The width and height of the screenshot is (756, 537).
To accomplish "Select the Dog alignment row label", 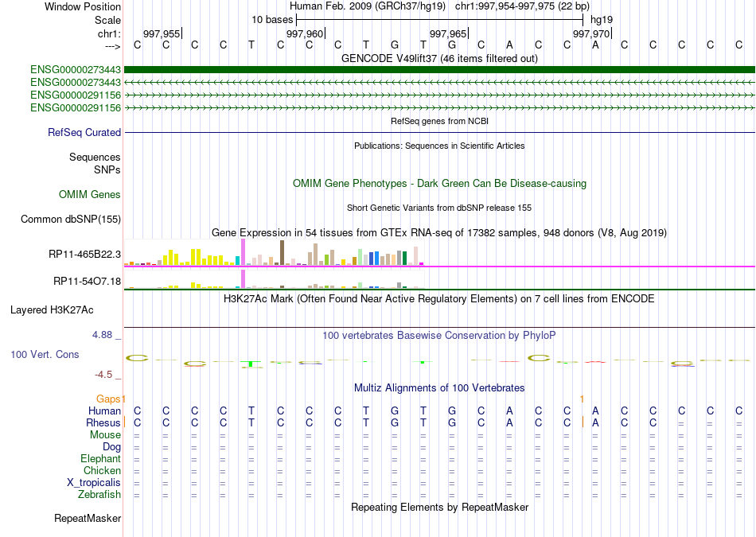I will click(x=112, y=447).
